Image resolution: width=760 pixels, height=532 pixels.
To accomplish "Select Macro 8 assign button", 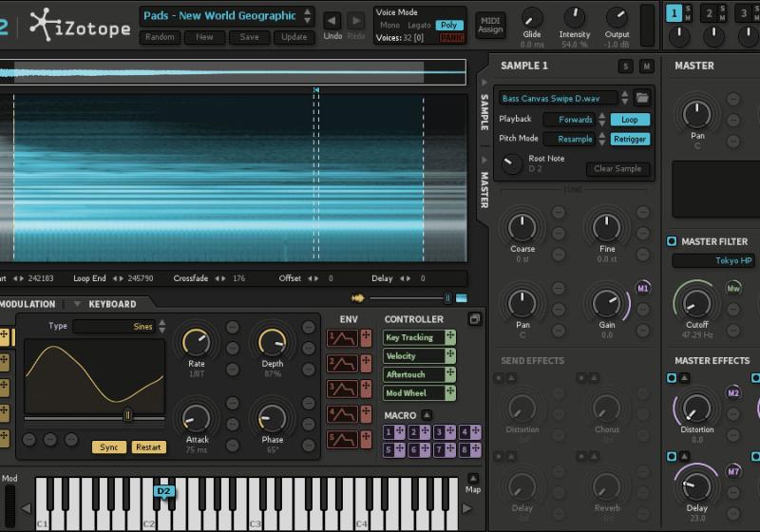I will (470, 449).
